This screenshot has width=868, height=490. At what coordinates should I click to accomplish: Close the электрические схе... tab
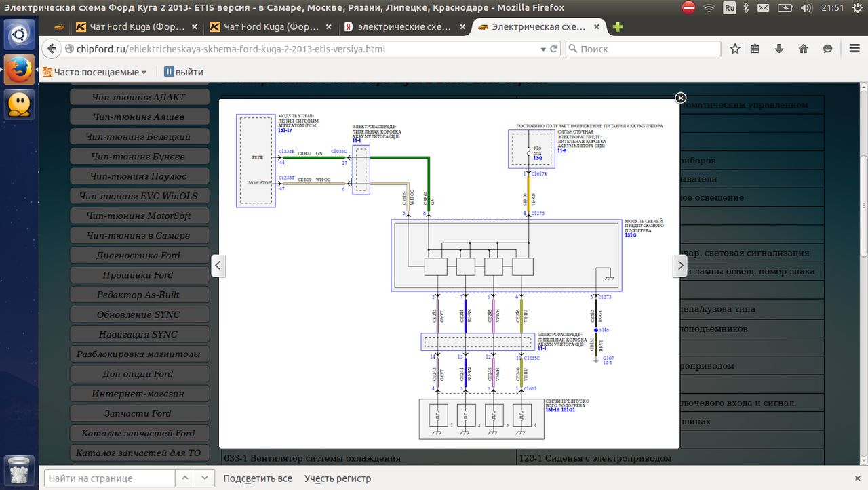pos(461,27)
